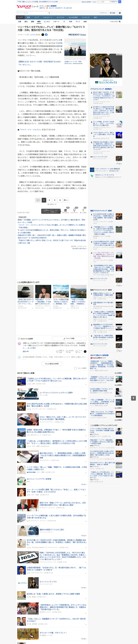Open settings via the gear icon
The image size is (138, 644).
coord(120,13)
